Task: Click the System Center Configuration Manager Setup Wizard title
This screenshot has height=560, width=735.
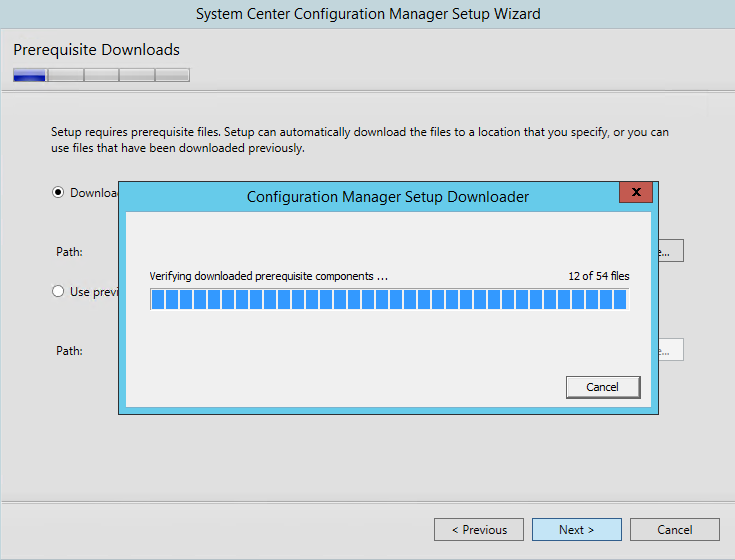Action: click(368, 14)
